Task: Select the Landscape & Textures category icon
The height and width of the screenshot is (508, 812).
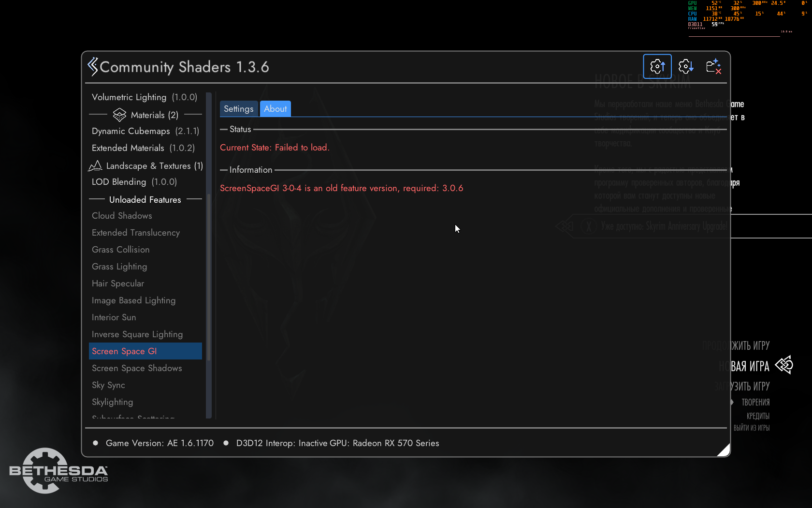Action: 95,166
